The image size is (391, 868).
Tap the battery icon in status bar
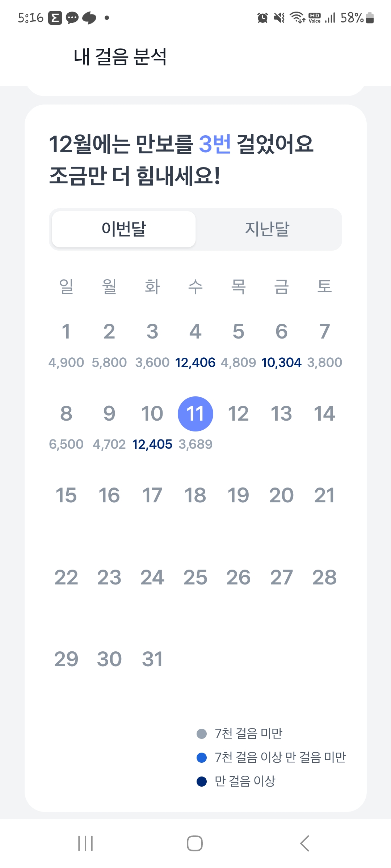coord(370,17)
